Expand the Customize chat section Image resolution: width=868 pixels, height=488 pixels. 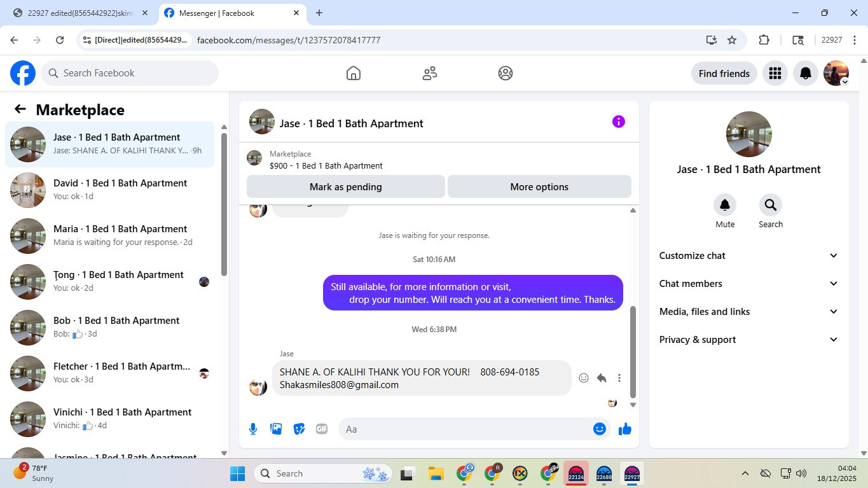(748, 256)
